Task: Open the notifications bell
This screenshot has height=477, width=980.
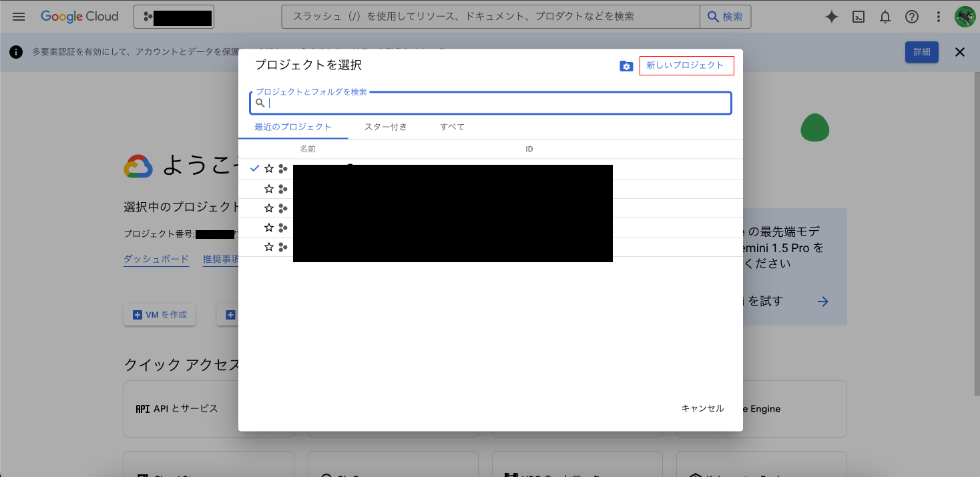Action: 885,17
